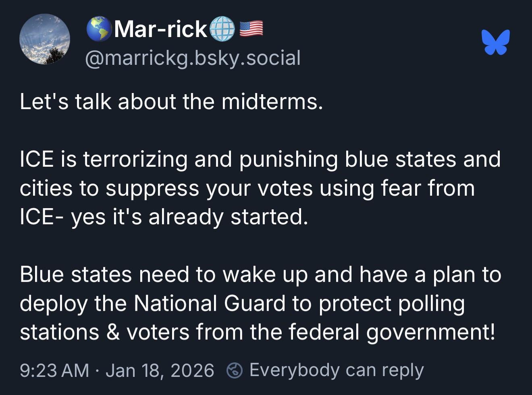Click the "Everybody can reply" label
Viewport: 532px width, 395px height.
337,370
